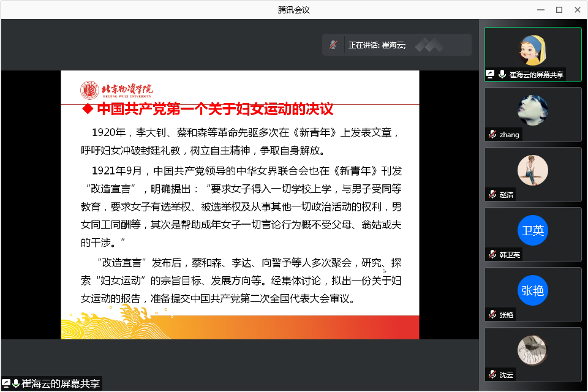Screen dimensions: 588x392
Task: Click 张艳's muted microphone icon
Action: tap(492, 314)
